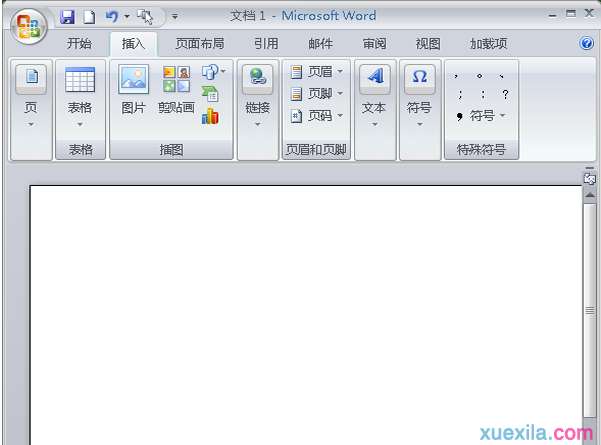Customize Quick Access Toolbar dropdown

(175, 16)
